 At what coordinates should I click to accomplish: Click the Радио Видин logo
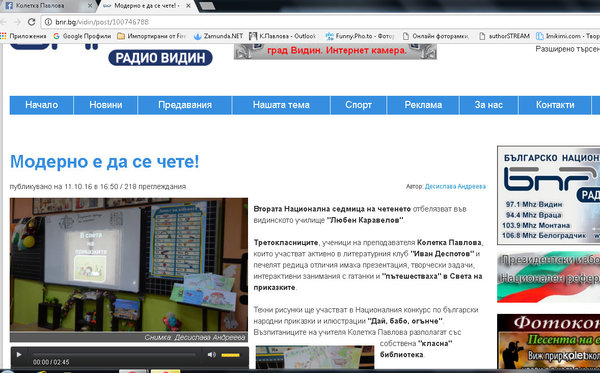click(x=160, y=58)
